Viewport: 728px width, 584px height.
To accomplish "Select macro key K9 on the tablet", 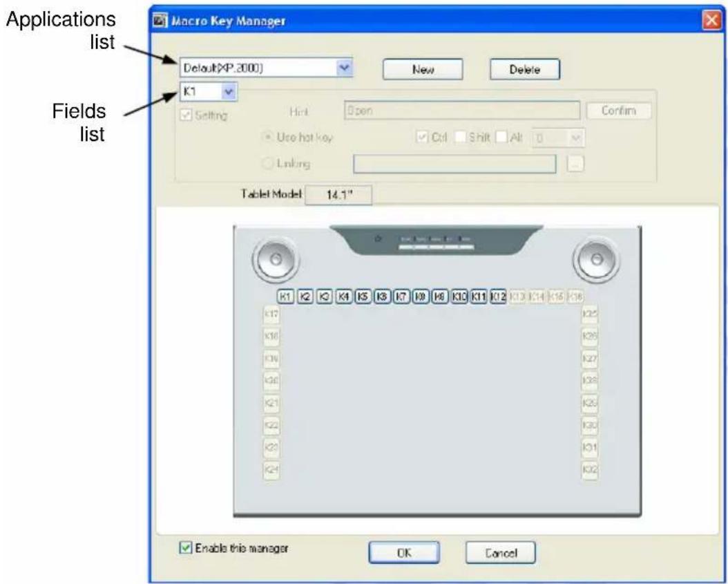I will coord(440,296).
